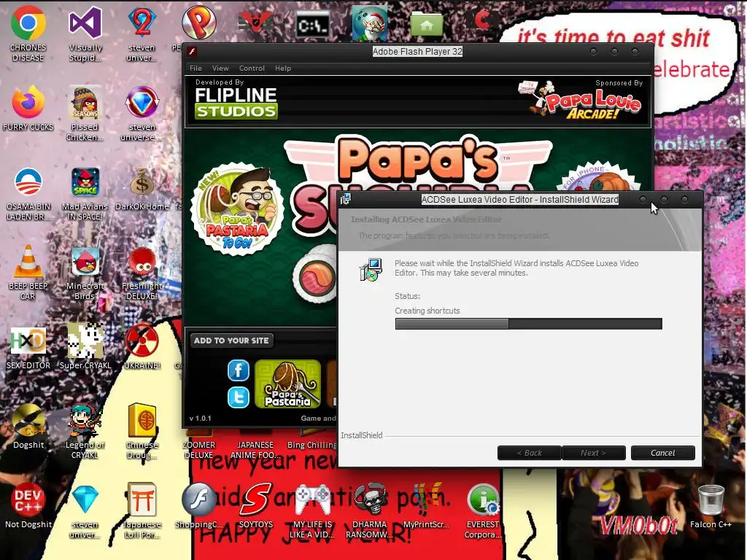Open blue diamond steven univer icon on bottom row

point(85,499)
